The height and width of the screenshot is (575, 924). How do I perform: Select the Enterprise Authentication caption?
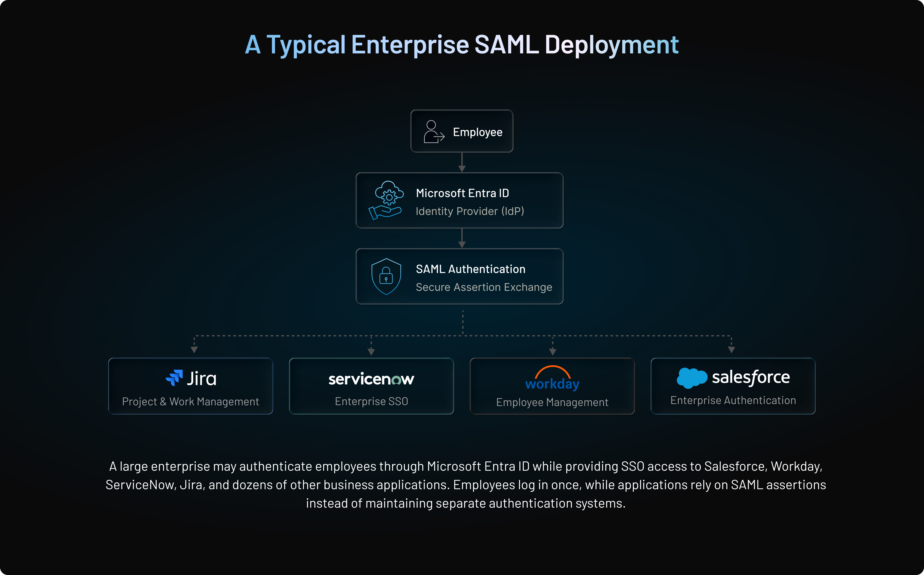tap(733, 400)
